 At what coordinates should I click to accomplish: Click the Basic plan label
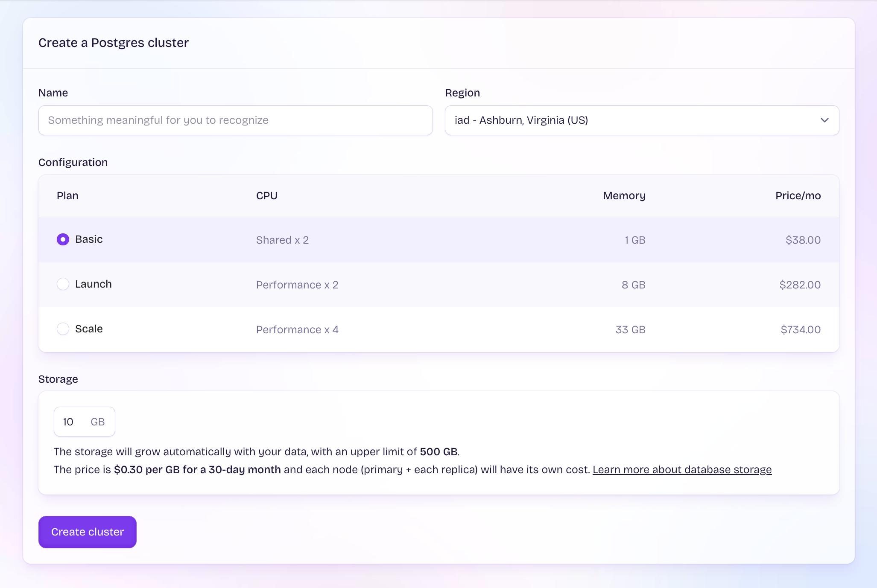[89, 239]
